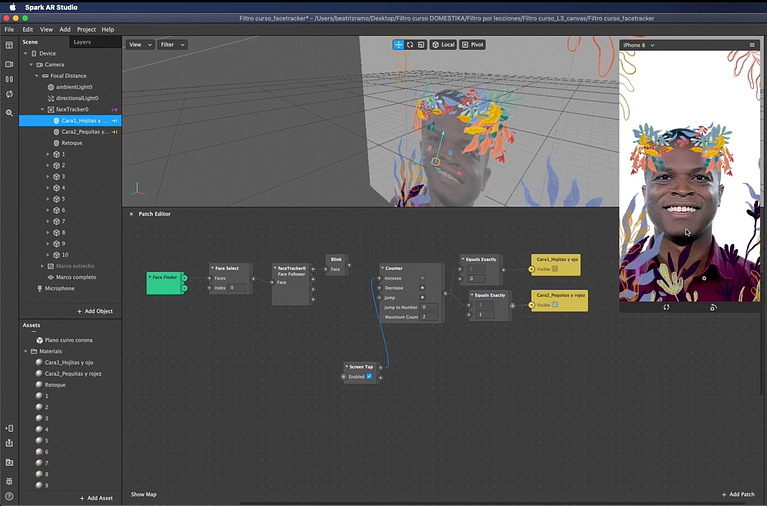Click the search magnifier icon in left sidebar

(x=9, y=113)
